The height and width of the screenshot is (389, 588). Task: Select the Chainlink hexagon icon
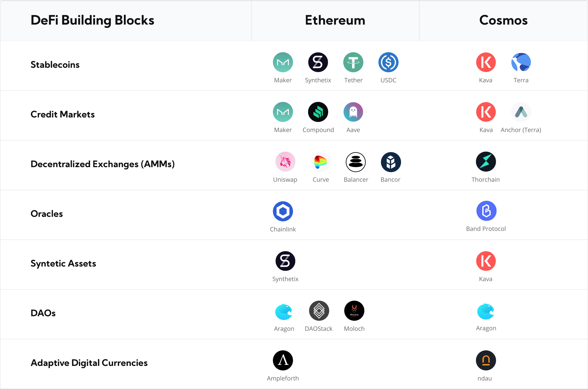(x=283, y=211)
